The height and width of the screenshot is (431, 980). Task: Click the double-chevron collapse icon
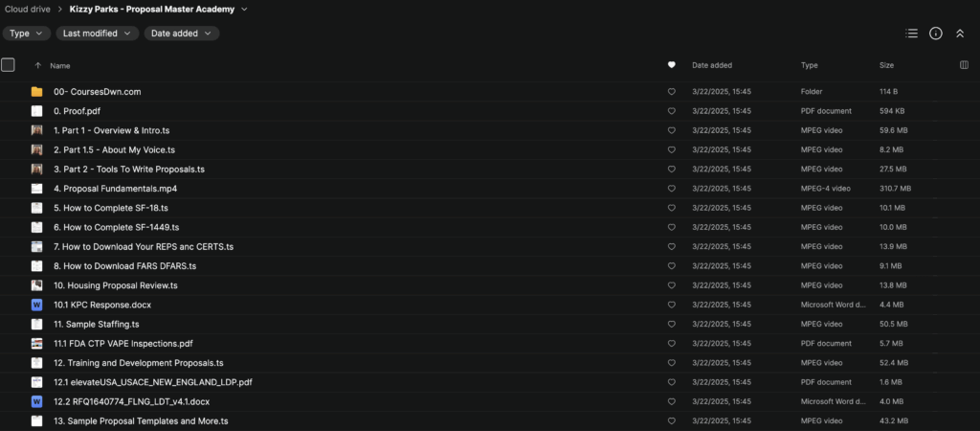[960, 34]
